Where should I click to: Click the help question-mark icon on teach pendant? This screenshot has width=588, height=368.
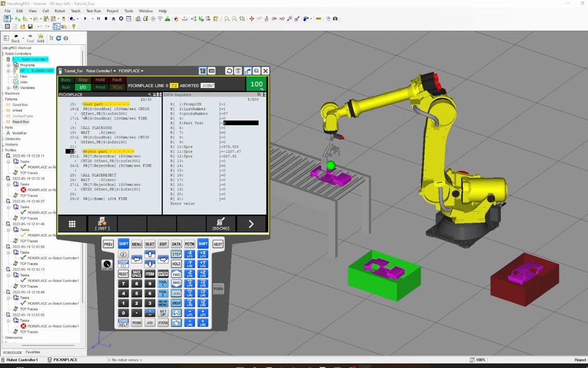click(x=256, y=71)
